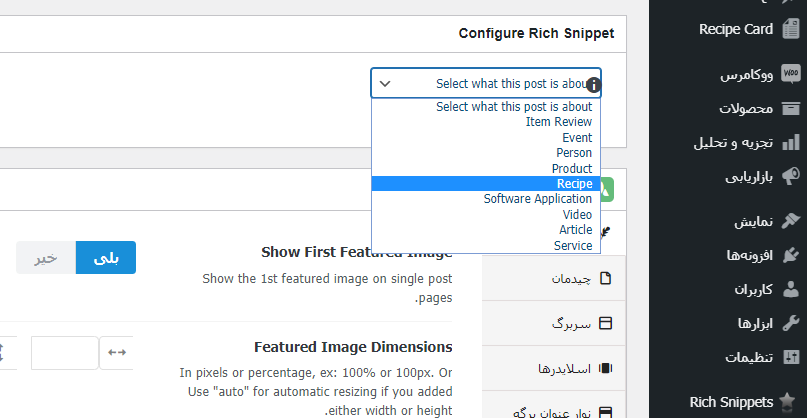Open the چیدمان layout tab

coord(554,278)
